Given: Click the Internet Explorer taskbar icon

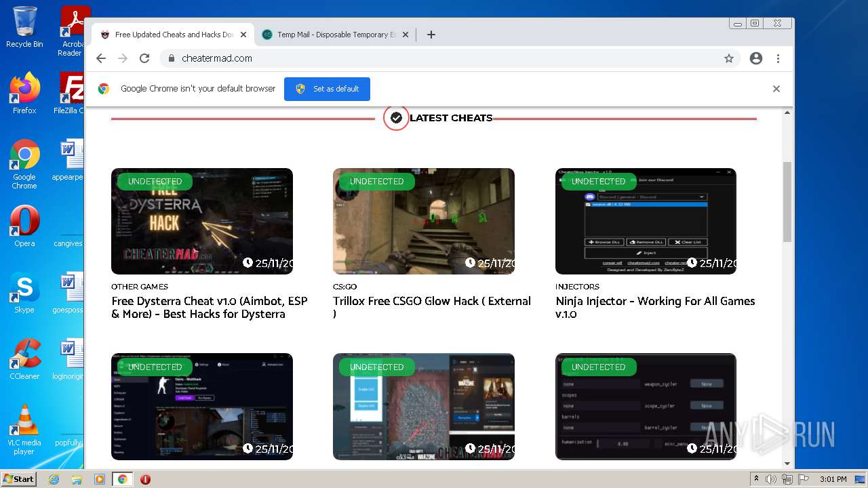Looking at the screenshot, I should (54, 479).
